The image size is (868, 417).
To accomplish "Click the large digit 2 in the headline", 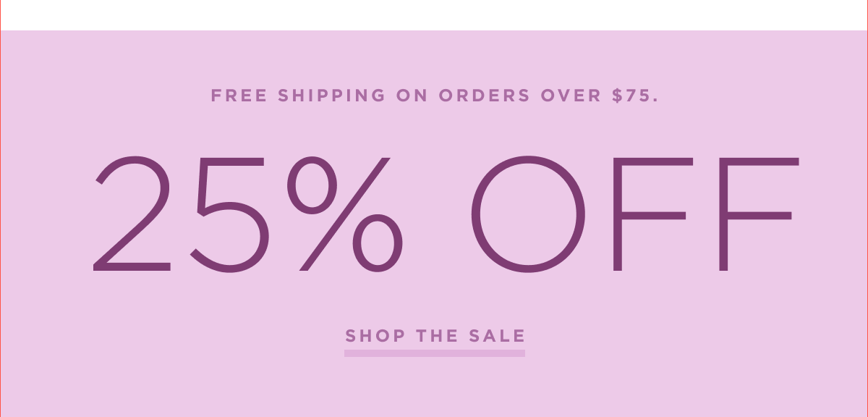I will coord(133,214).
